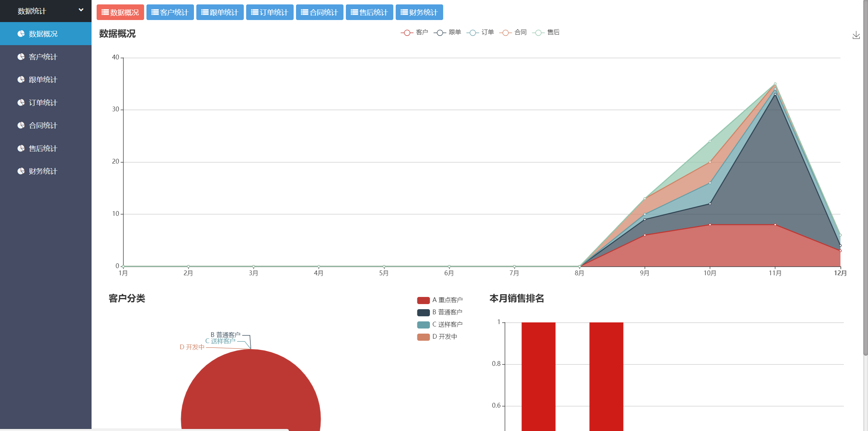The width and height of the screenshot is (868, 431).
Task: Toggle the 合同 series in chart legend
Action: (x=513, y=33)
